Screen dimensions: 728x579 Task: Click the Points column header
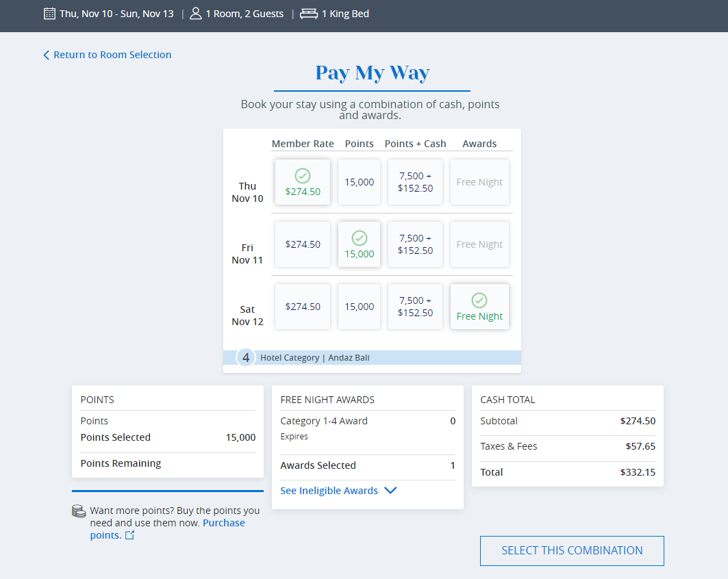click(360, 144)
